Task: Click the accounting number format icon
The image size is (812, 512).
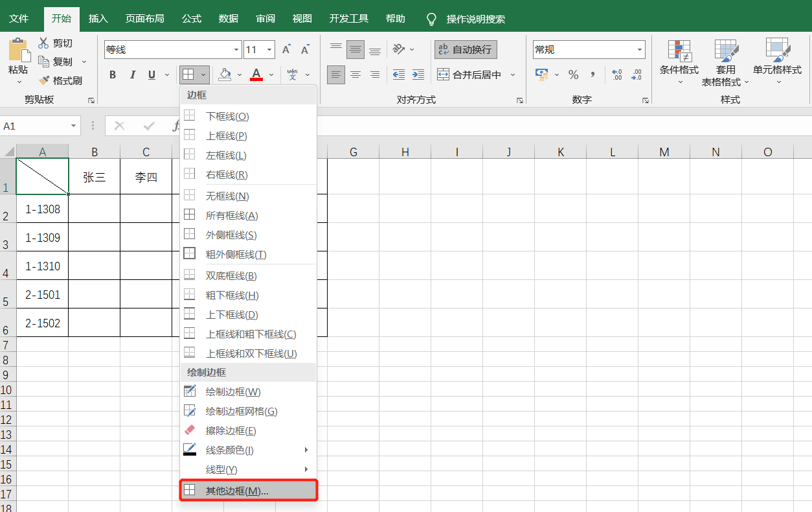Action: point(542,75)
